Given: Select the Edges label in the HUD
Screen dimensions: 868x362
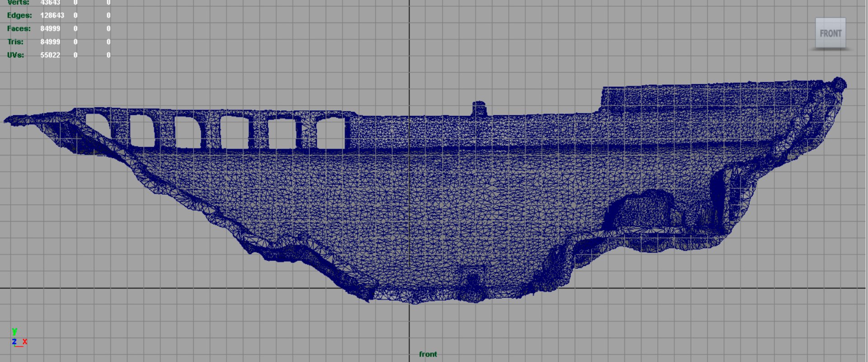Looking at the screenshot, I should pos(19,15).
